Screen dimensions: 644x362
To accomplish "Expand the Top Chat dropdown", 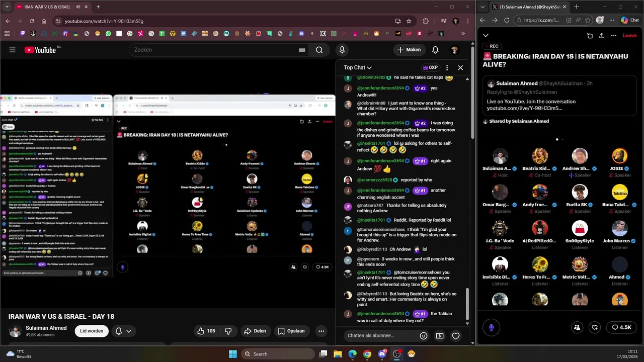I will coord(358,67).
